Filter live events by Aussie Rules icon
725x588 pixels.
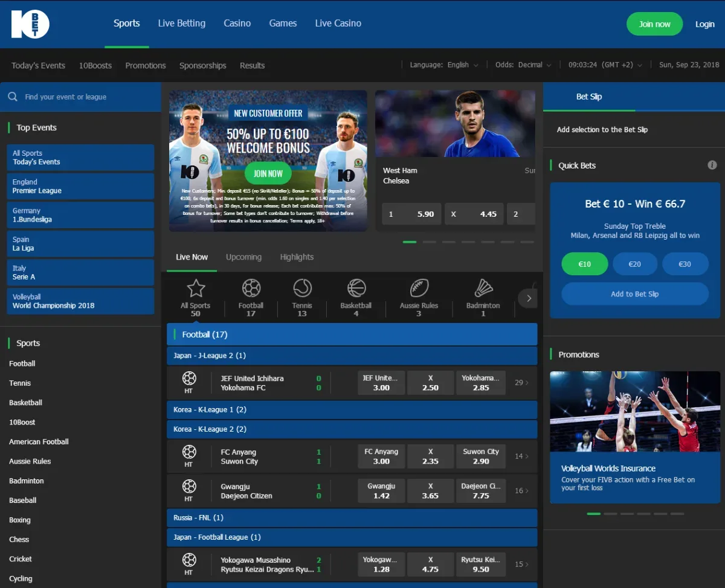tap(419, 288)
